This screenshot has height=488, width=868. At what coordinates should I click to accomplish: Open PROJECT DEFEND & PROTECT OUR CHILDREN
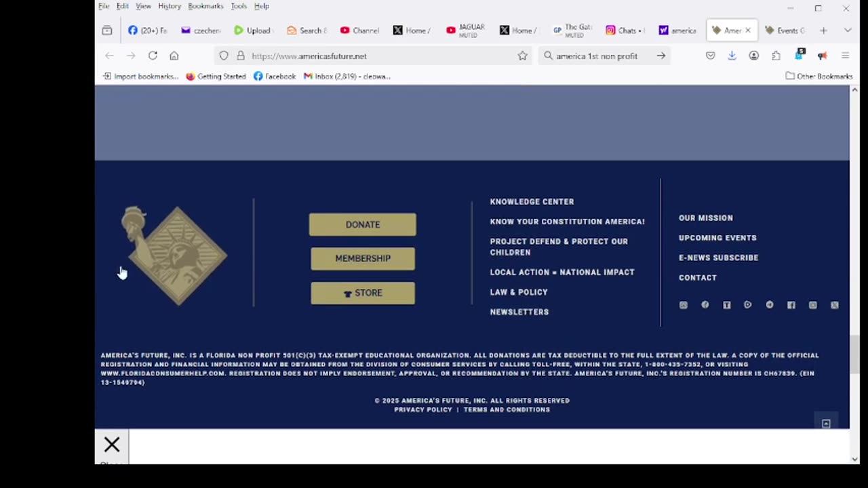tap(559, 247)
